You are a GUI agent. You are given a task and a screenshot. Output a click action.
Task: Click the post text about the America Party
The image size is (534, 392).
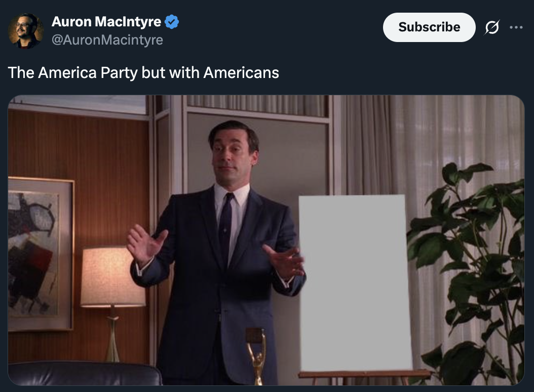click(x=143, y=72)
